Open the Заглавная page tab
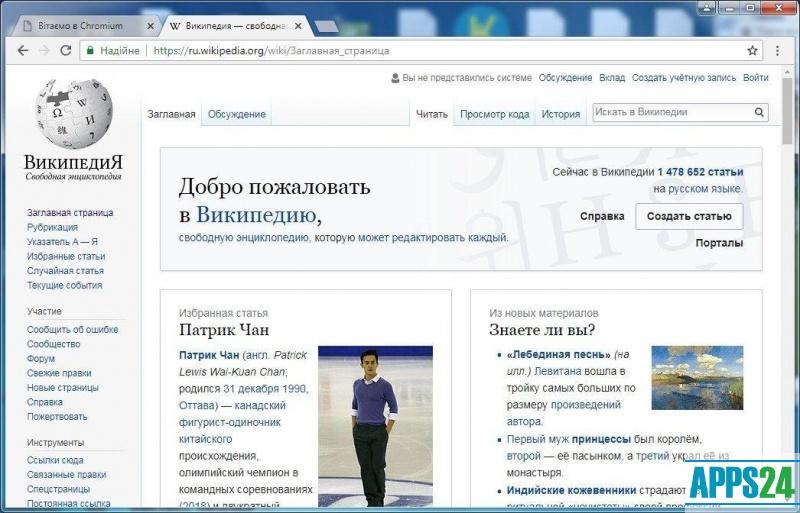The image size is (800, 513). [x=171, y=114]
